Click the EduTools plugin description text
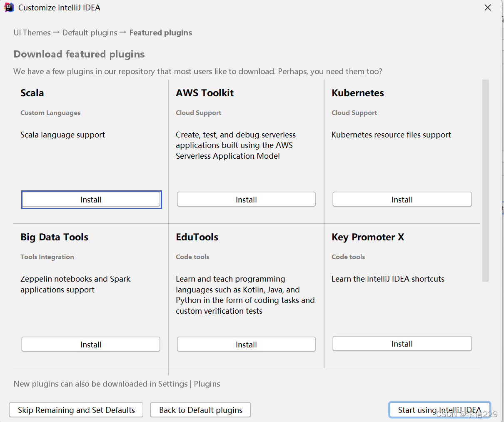 [x=245, y=295]
